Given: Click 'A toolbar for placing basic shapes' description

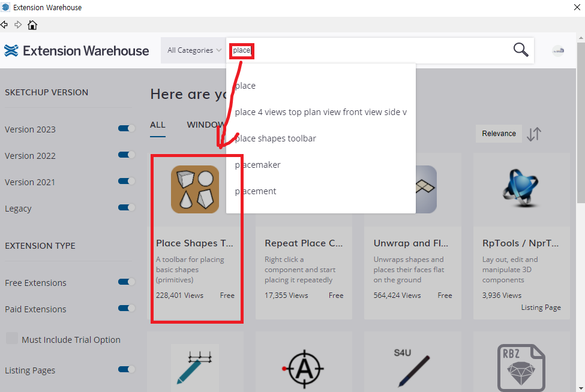Looking at the screenshot, I should pyautogui.click(x=190, y=270).
